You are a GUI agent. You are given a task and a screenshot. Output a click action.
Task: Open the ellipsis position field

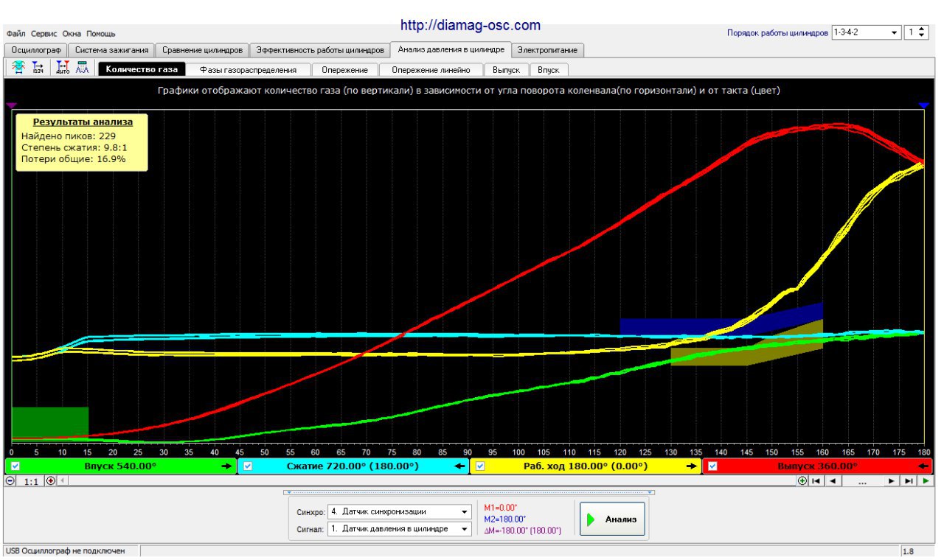pyautogui.click(x=862, y=480)
